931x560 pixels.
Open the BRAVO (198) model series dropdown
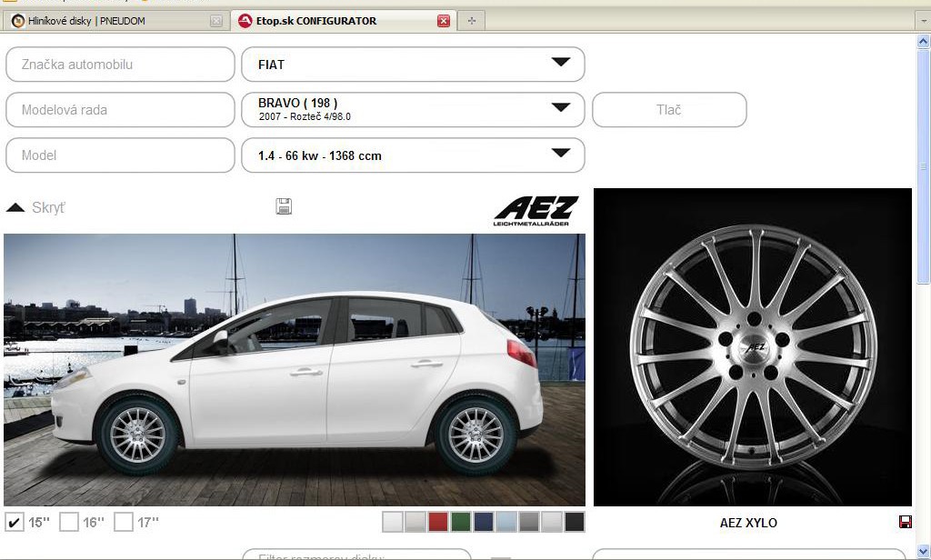coord(560,109)
